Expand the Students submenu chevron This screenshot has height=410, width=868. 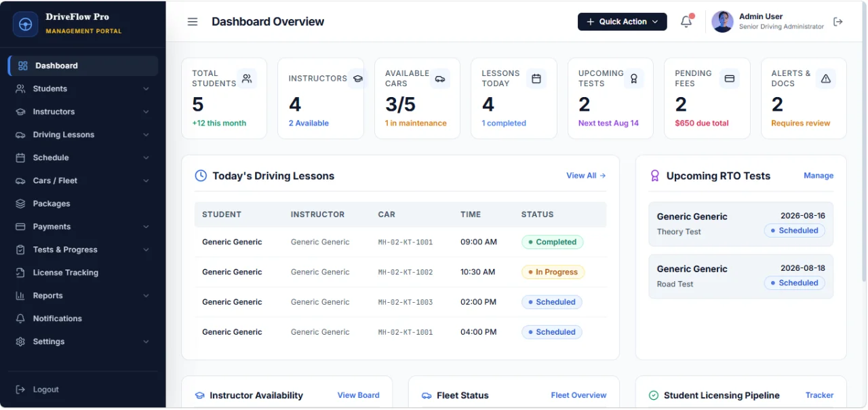(146, 89)
